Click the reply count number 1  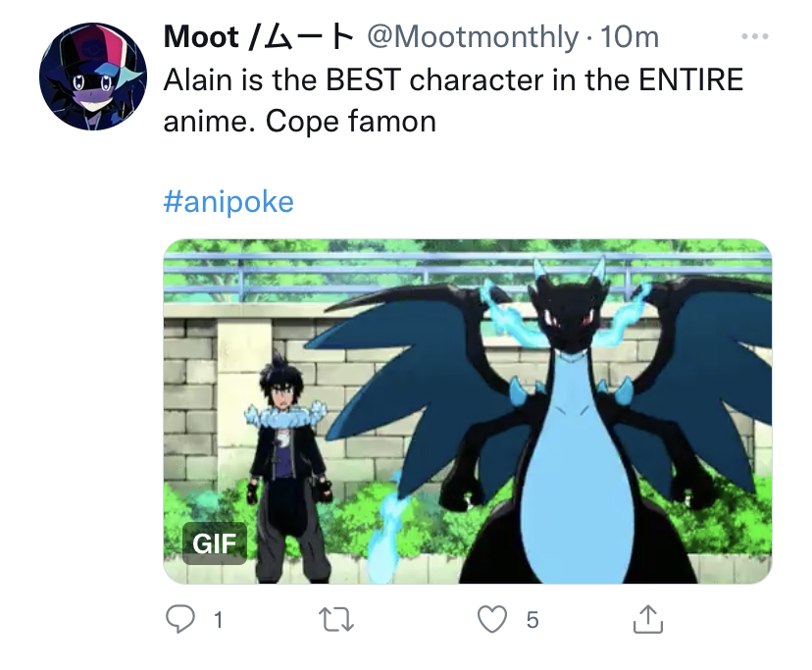pos(219,620)
